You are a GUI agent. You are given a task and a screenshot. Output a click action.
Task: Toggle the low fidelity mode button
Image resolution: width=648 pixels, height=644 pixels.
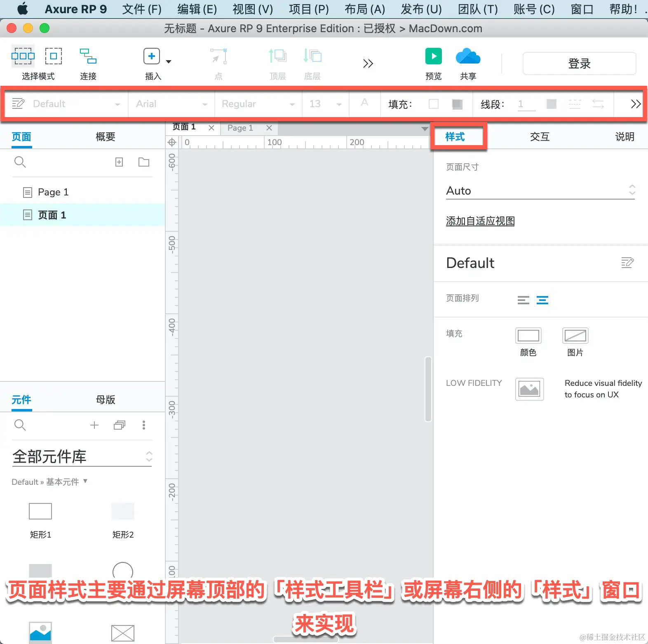click(x=529, y=389)
